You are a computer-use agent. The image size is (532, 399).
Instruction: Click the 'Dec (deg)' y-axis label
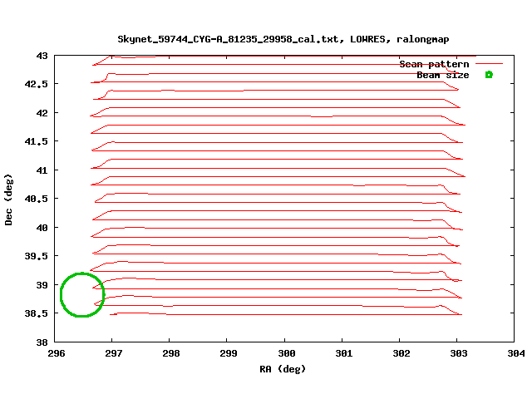[x=8, y=199]
